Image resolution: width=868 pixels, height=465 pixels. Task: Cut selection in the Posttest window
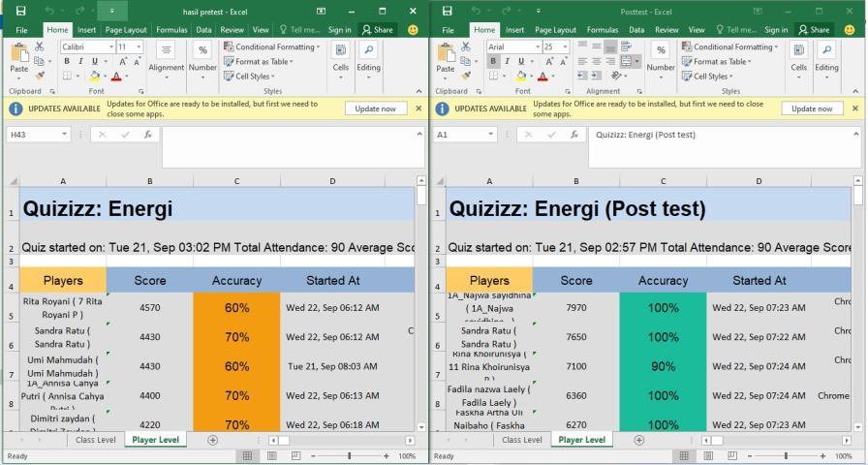point(466,47)
